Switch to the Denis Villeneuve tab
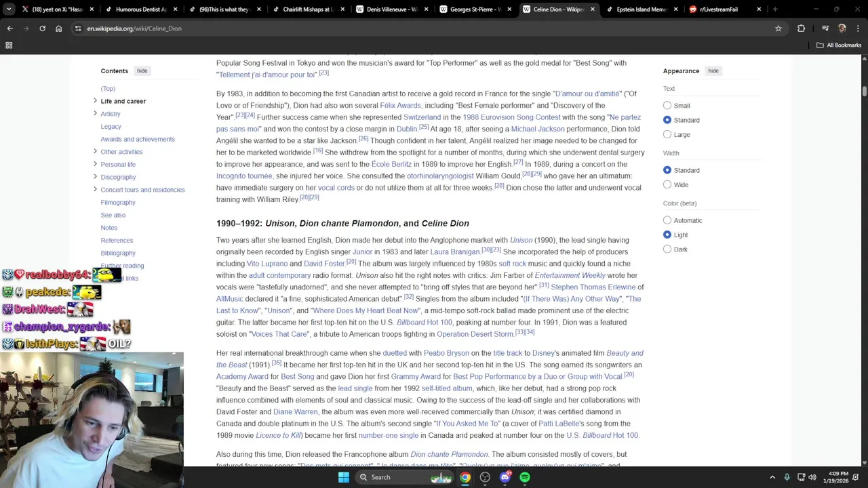 coord(388,9)
